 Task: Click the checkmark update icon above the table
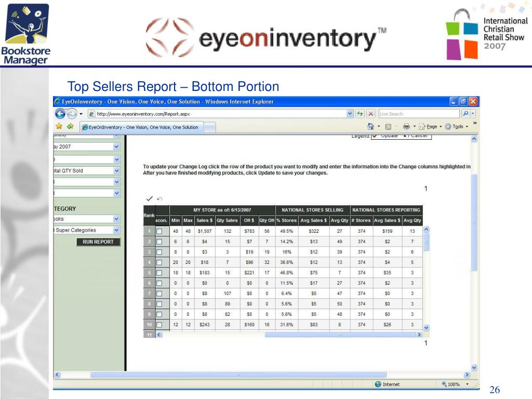[149, 198]
